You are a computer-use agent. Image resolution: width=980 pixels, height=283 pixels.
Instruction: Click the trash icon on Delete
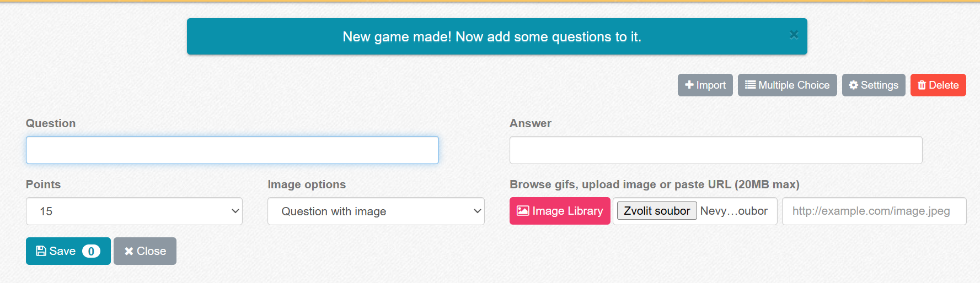point(922,85)
